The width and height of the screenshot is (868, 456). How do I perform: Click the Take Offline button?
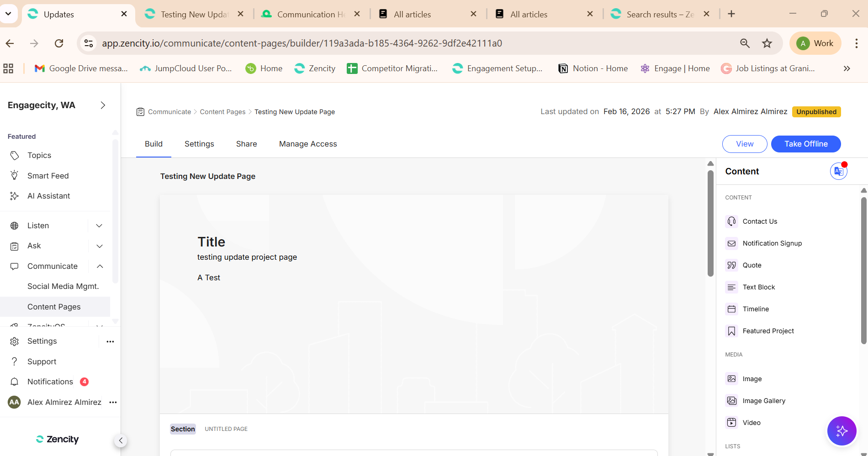[x=805, y=144]
